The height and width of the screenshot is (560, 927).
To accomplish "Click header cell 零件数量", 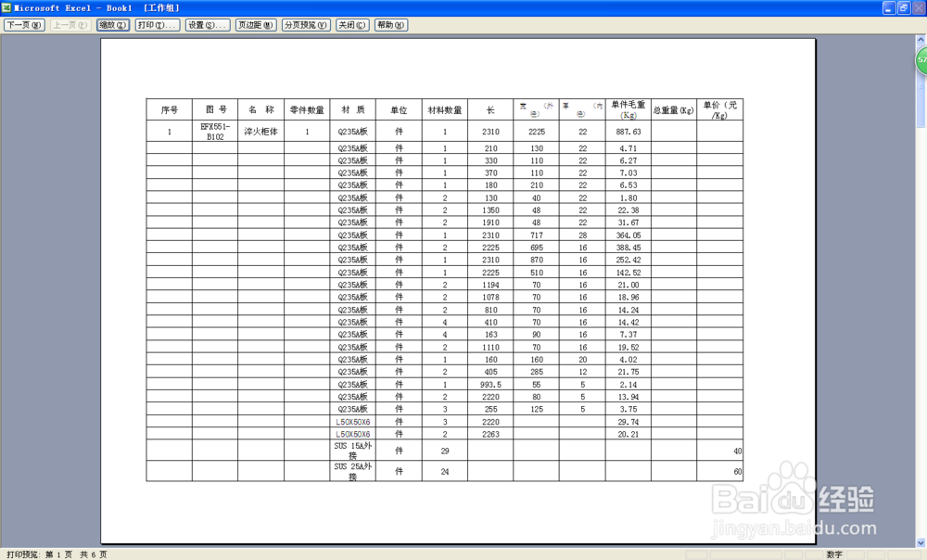I will (307, 110).
